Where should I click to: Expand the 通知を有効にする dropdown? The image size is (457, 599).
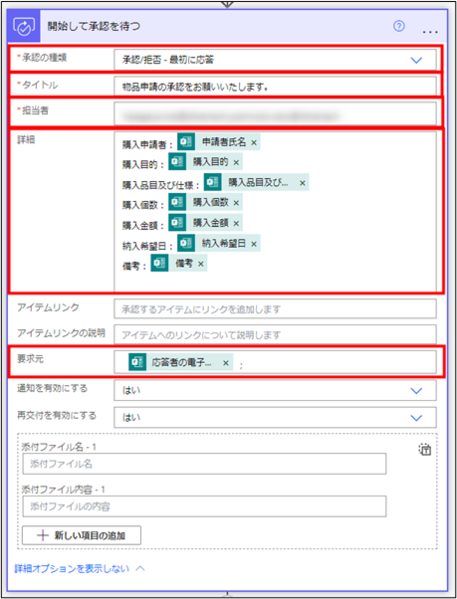coord(416,390)
